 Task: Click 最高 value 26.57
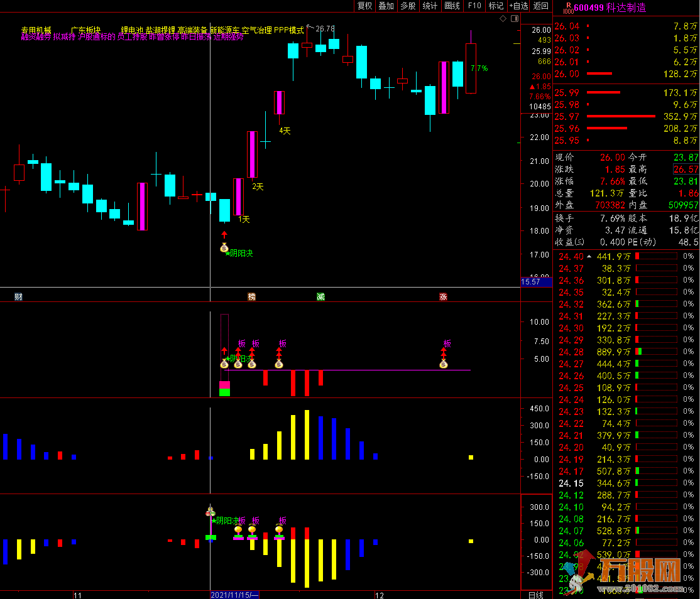pos(686,169)
